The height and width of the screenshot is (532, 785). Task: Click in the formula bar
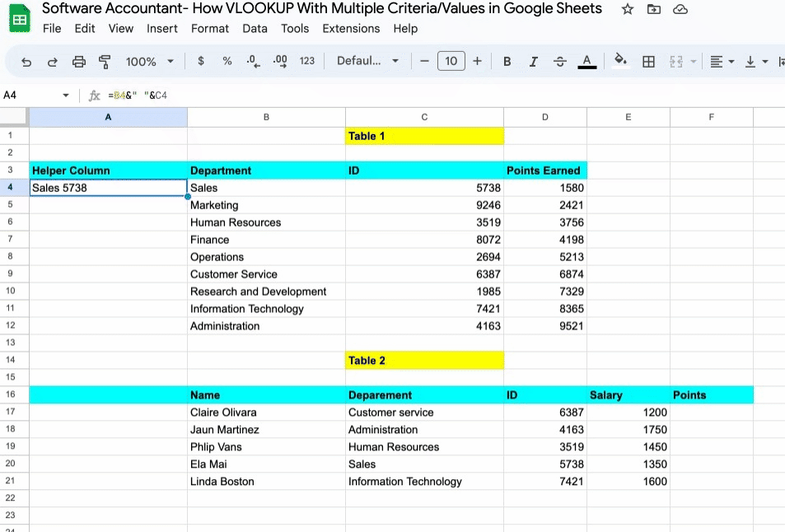click(441, 95)
